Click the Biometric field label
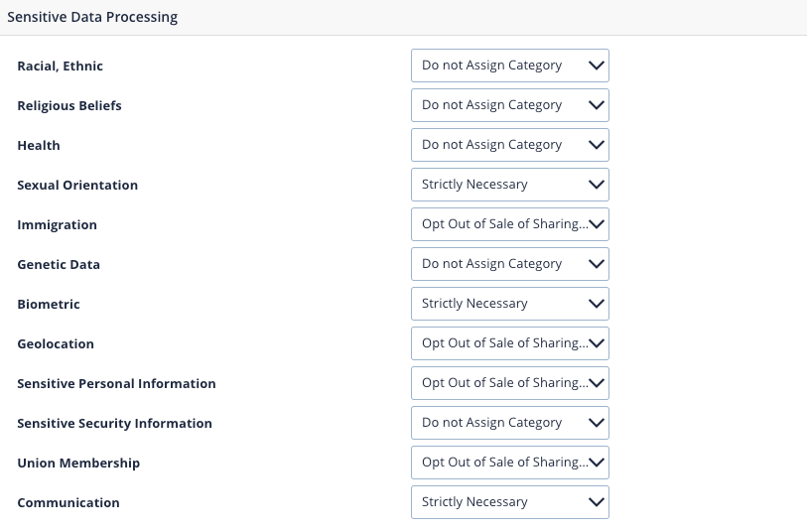Screen dimensions: 807x532 coord(49,305)
